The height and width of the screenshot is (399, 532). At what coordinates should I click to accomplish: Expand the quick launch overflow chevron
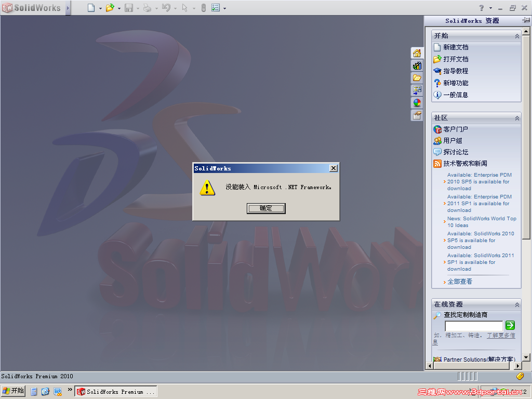coord(70,390)
